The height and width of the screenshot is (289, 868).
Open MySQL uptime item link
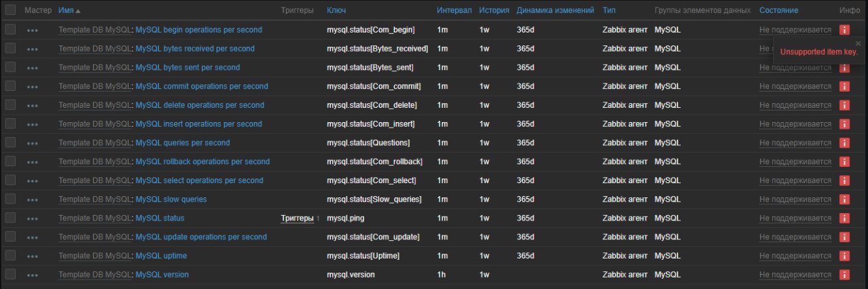[161, 256]
